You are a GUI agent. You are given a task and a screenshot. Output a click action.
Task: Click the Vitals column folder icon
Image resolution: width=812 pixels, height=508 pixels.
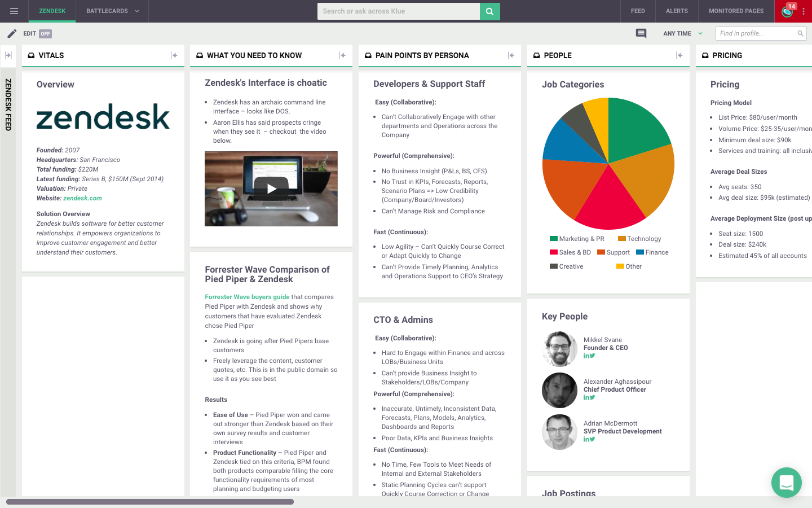click(31, 55)
